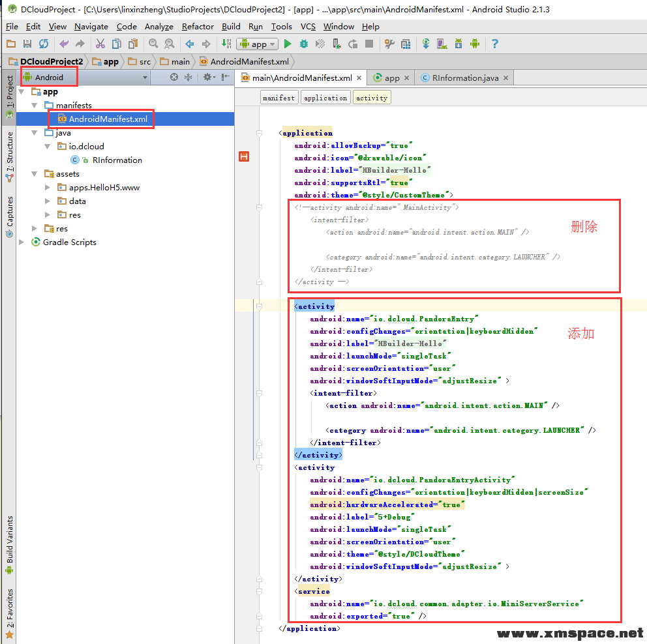This screenshot has height=644, width=647.
Task: Click the manifest breadcrumb tag
Action: click(279, 98)
